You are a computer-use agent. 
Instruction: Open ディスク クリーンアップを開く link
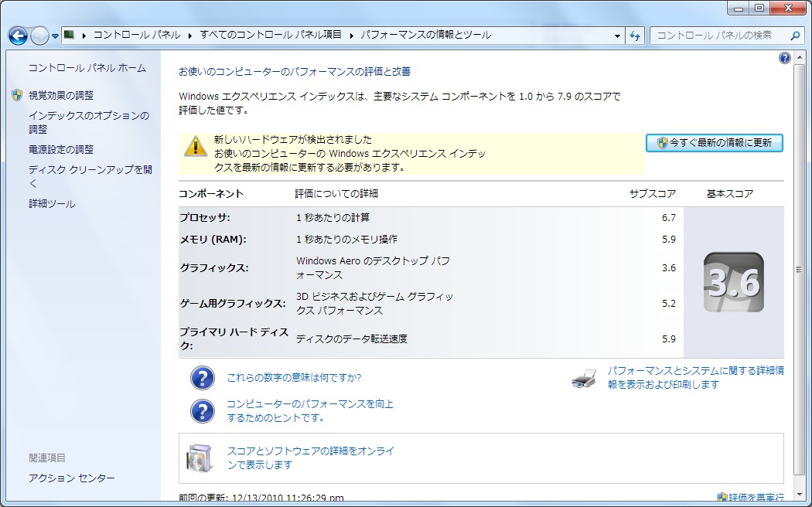(x=90, y=176)
